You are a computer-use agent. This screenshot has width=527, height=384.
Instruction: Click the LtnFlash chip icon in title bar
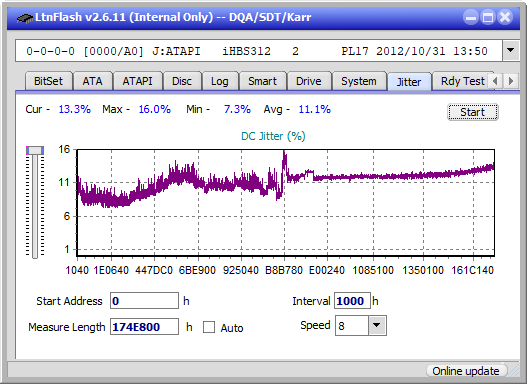(24, 17)
